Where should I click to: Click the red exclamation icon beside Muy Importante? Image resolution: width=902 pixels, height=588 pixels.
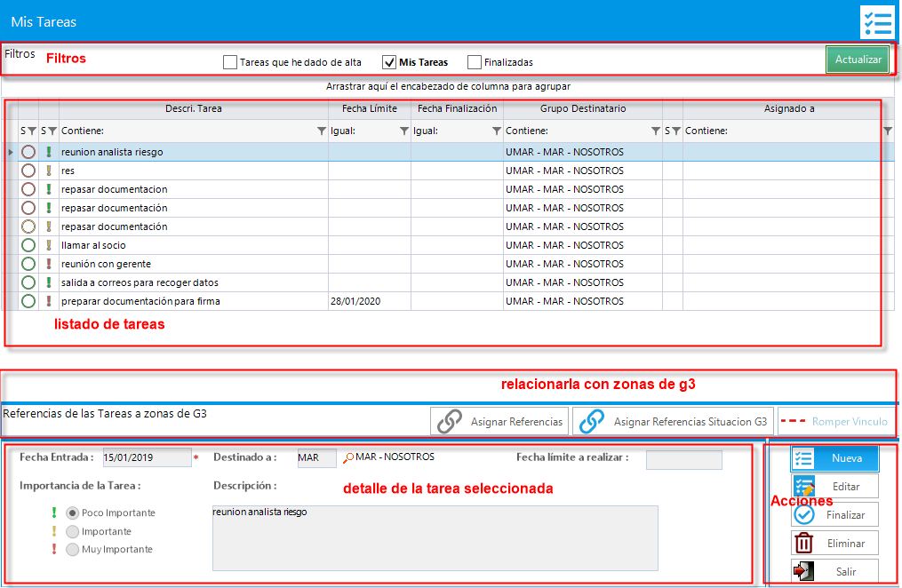click(54, 549)
